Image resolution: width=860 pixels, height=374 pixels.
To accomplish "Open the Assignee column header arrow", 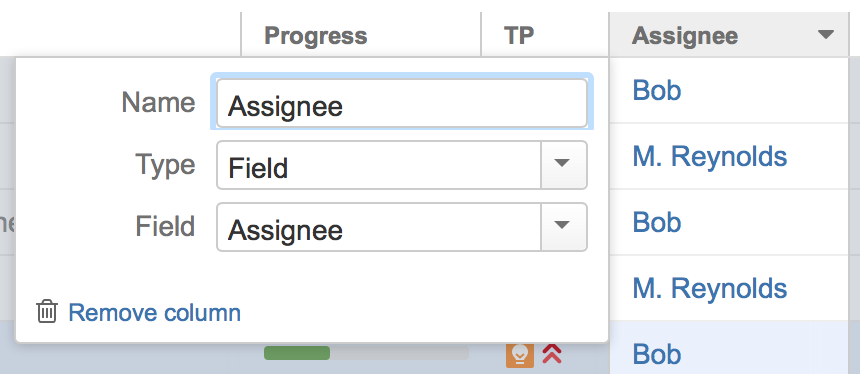I will 825,35.
